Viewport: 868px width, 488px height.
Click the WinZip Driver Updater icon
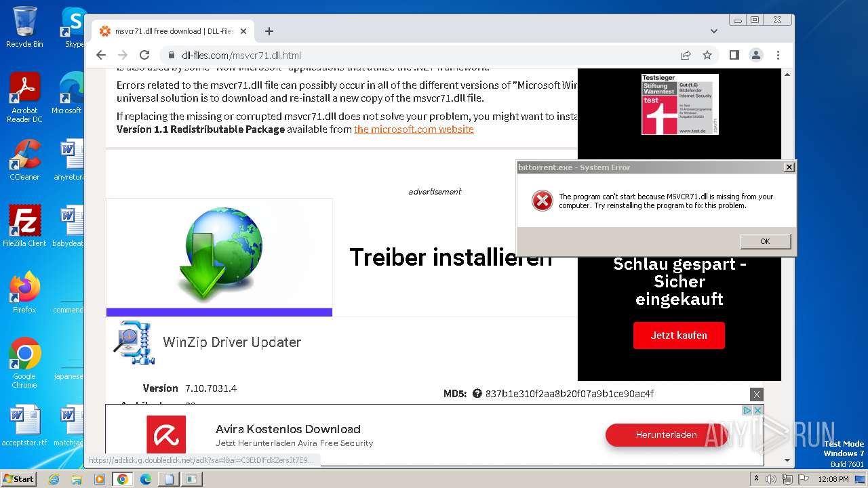pos(134,342)
